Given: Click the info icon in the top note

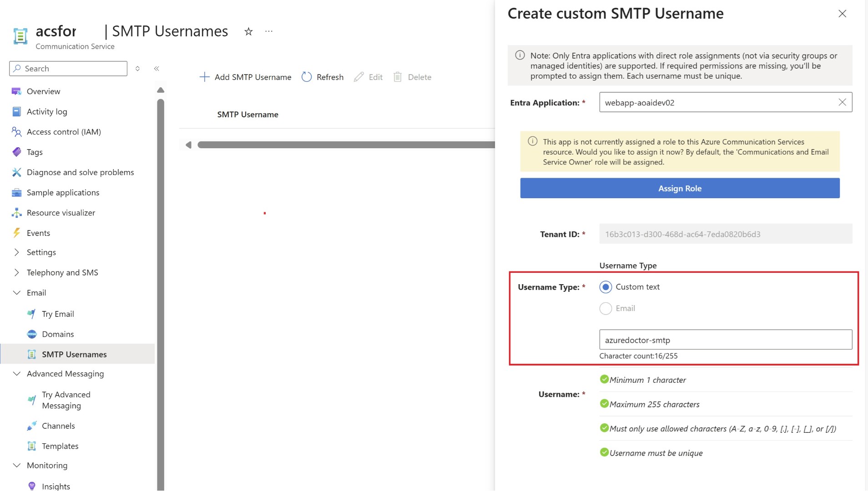Looking at the screenshot, I should pos(520,55).
